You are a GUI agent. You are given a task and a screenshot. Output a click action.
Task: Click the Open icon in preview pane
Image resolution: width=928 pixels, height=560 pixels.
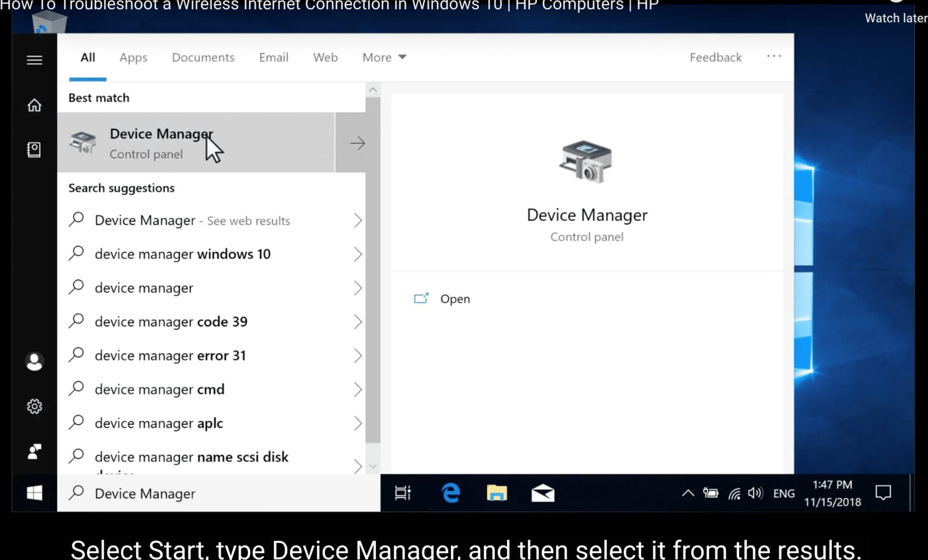click(x=421, y=298)
